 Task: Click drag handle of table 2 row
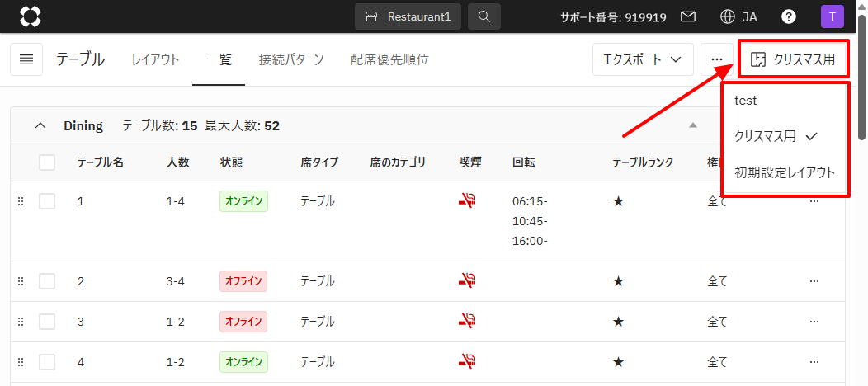point(21,281)
